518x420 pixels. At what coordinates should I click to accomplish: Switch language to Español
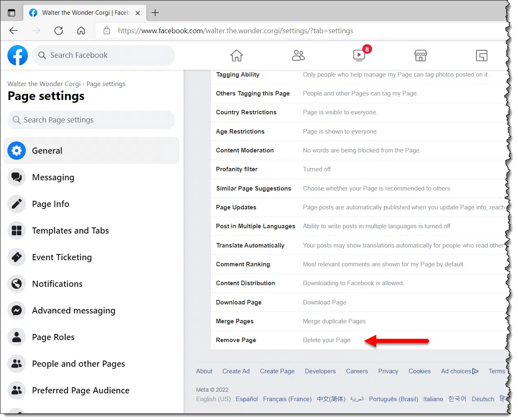pyautogui.click(x=247, y=399)
